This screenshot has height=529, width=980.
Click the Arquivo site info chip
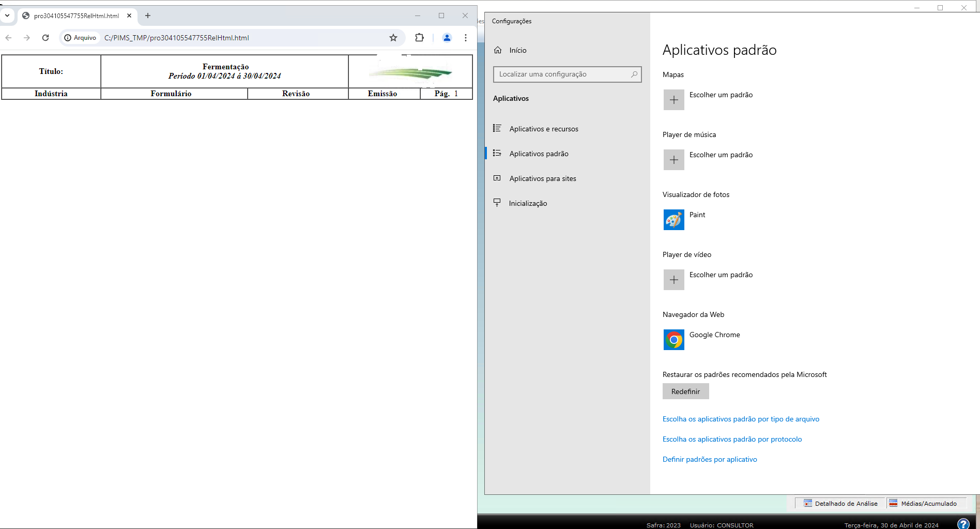[80, 38]
